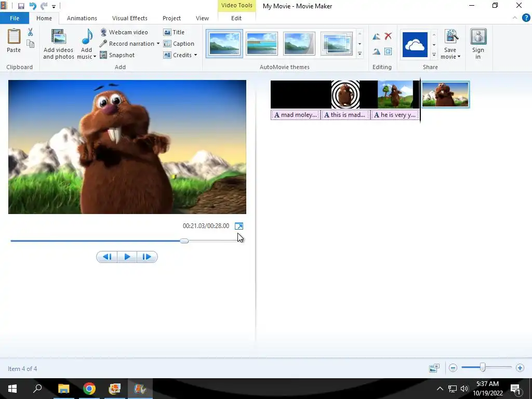Click the Paste clipboard button
This screenshot has width=532, height=399.
click(14, 41)
